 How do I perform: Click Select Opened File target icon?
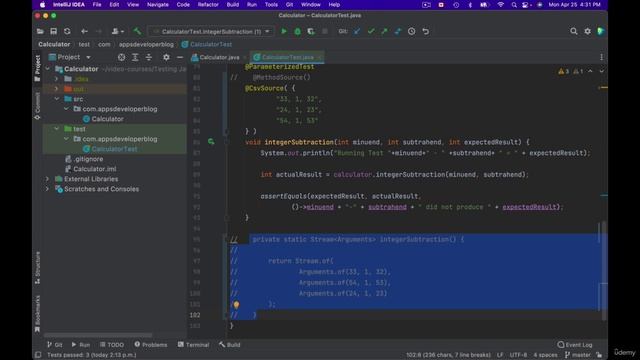(x=121, y=58)
